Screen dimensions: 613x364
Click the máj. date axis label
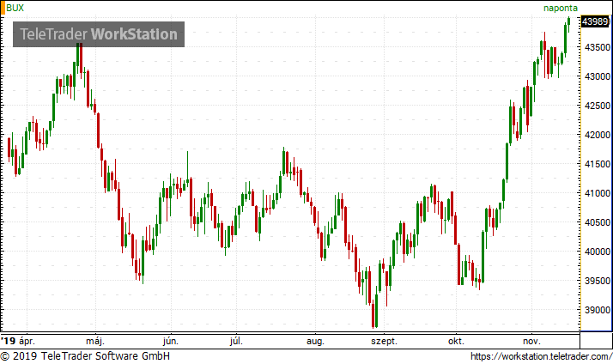(x=95, y=341)
